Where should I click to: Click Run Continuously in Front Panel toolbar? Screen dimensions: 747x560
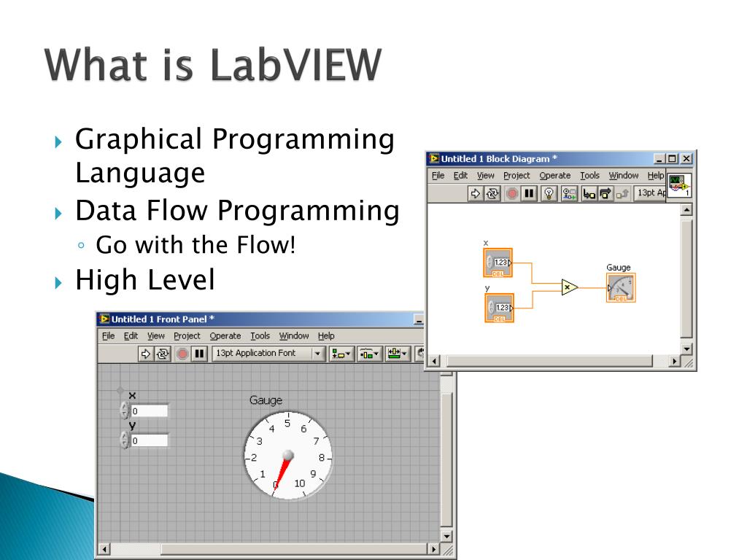coord(163,354)
